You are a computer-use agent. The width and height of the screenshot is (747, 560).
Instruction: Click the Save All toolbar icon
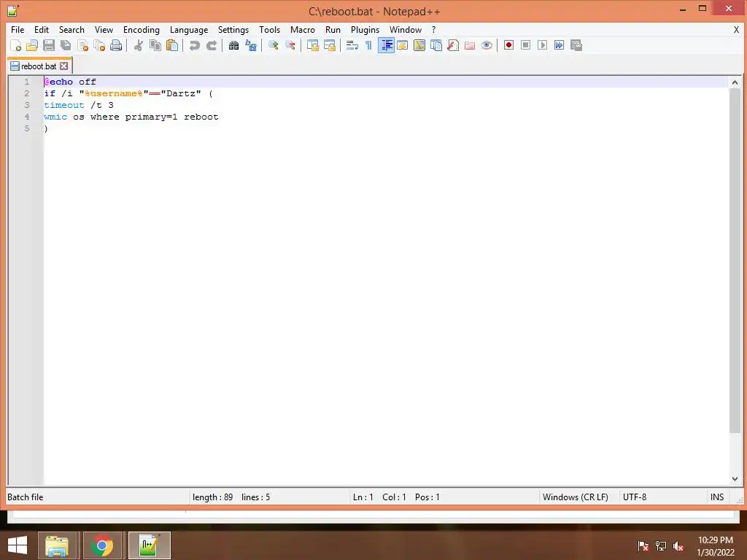66,45
